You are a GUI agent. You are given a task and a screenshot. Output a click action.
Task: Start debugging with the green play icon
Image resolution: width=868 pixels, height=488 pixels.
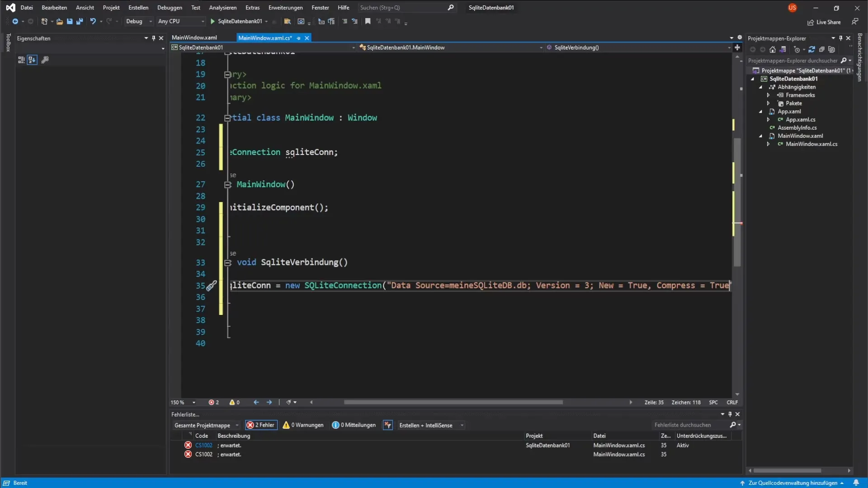coord(212,21)
